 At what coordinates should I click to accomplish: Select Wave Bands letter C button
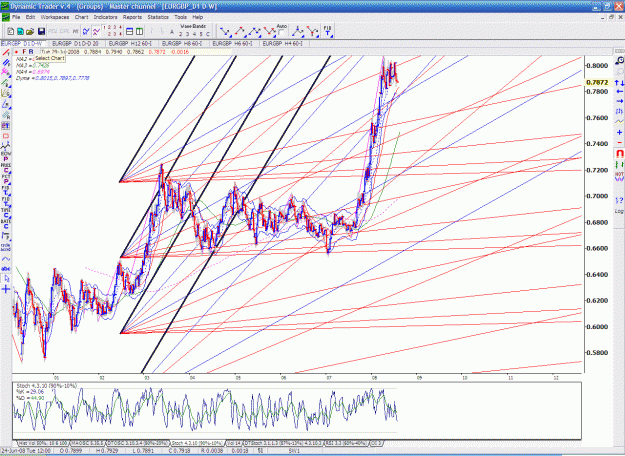[207, 34]
